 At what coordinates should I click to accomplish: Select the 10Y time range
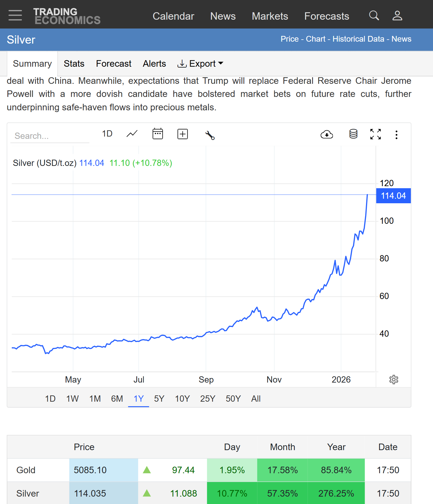click(x=182, y=399)
